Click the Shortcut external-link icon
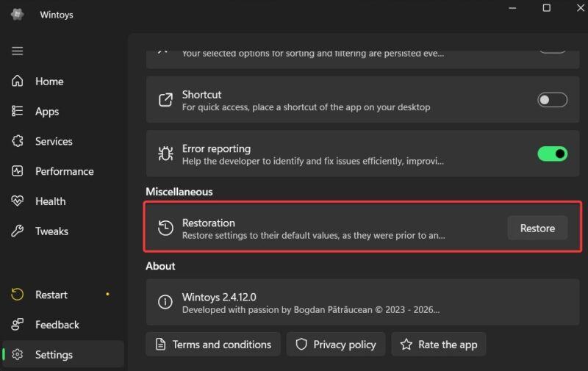588x371 pixels. point(165,100)
